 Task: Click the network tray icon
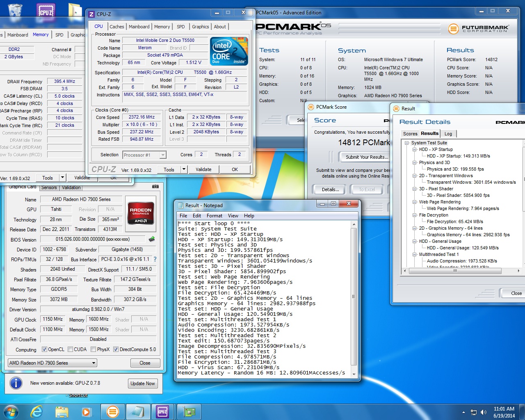(474, 412)
